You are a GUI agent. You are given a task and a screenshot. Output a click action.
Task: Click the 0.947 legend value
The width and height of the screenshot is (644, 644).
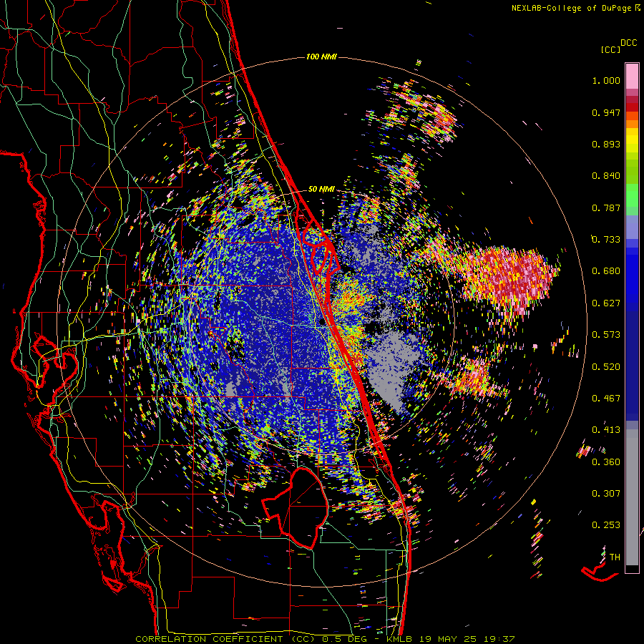(x=606, y=112)
